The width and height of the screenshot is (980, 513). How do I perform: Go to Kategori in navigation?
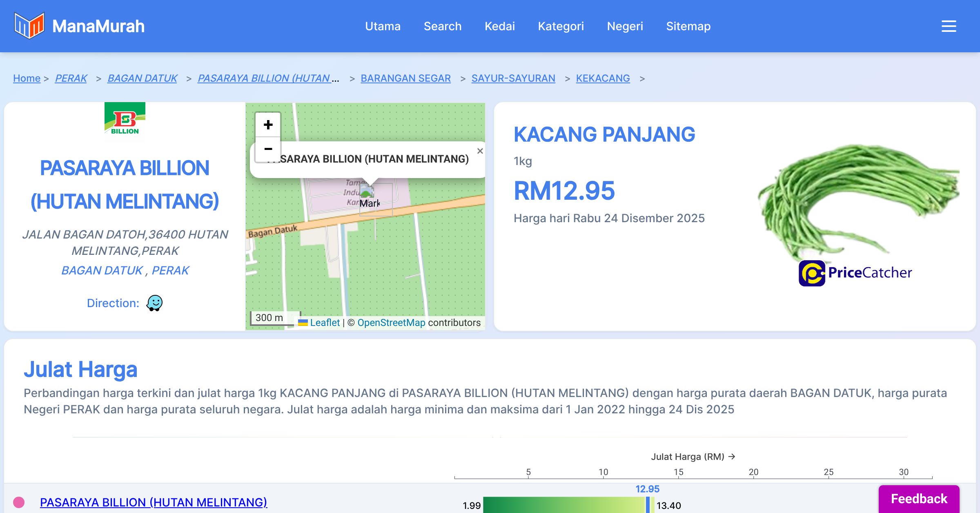561,26
